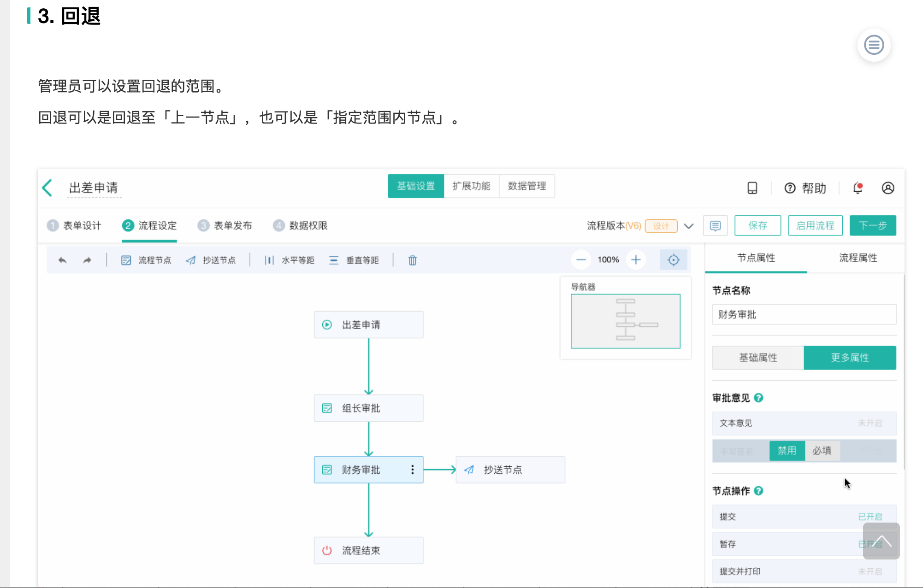Toggle the 文本意见 setting row
The image size is (923, 588).
coord(804,423)
